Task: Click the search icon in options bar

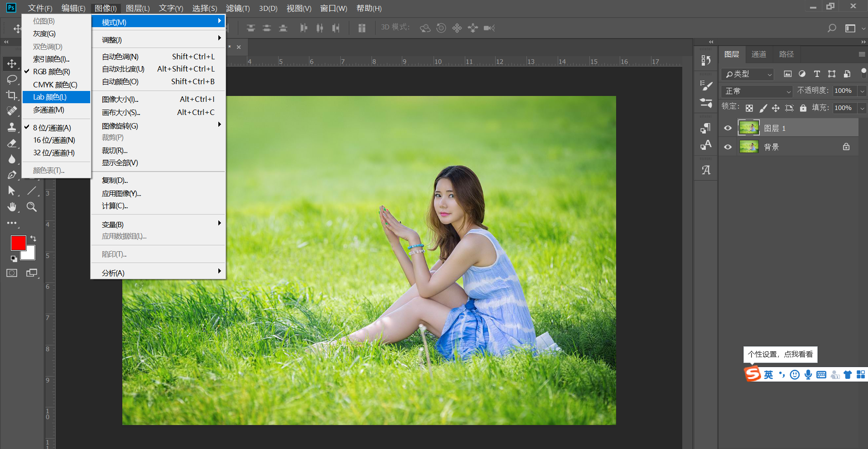Action: click(832, 28)
